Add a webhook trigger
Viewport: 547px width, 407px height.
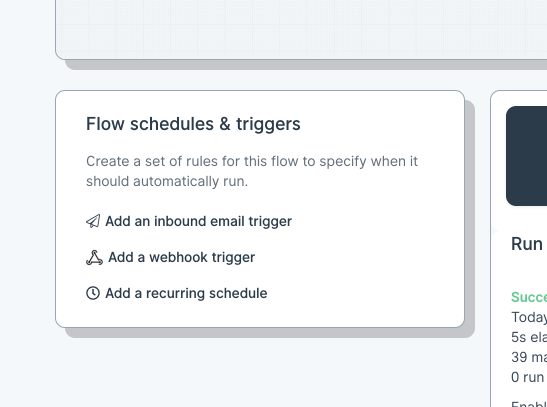point(170,257)
